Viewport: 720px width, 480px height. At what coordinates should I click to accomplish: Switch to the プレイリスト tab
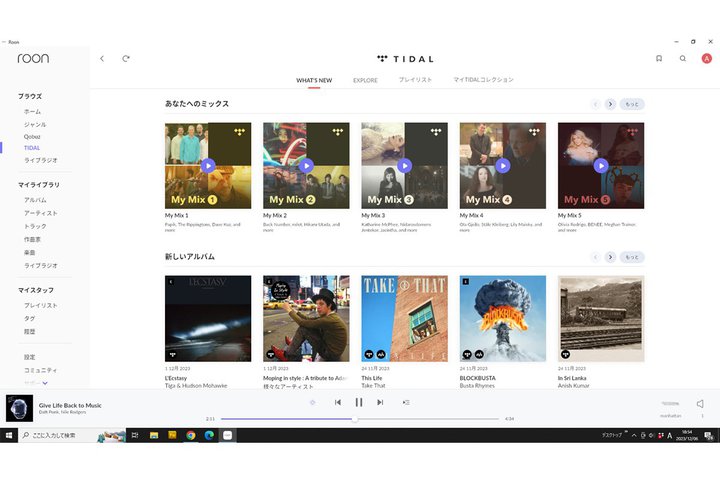[x=415, y=80]
